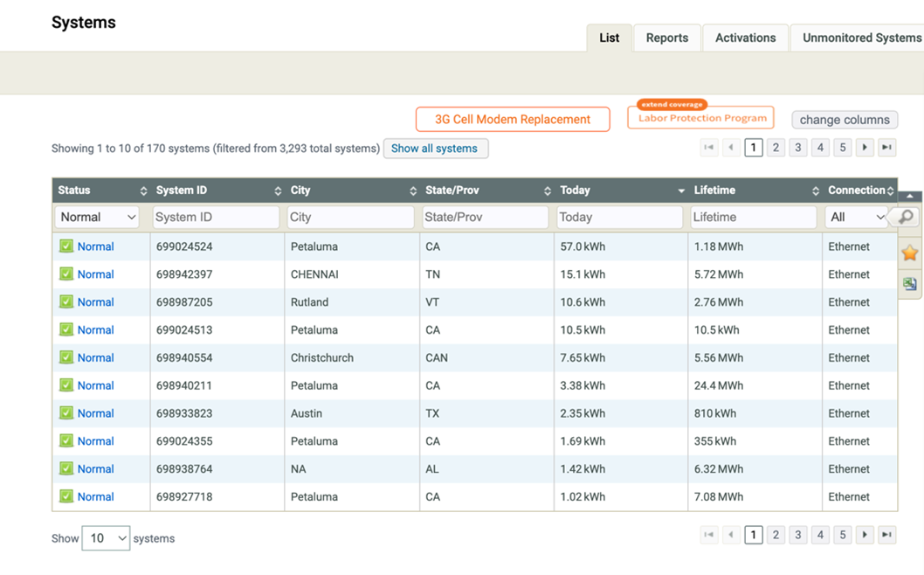This screenshot has width=924, height=575.
Task: Jump to last page using bottom pagination icon
Action: (x=886, y=535)
